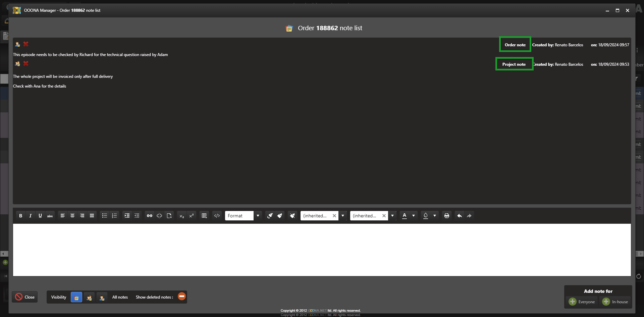Screen dimensions: 644x317
Task: Delete the Order note with red X
Action: [x=26, y=44]
